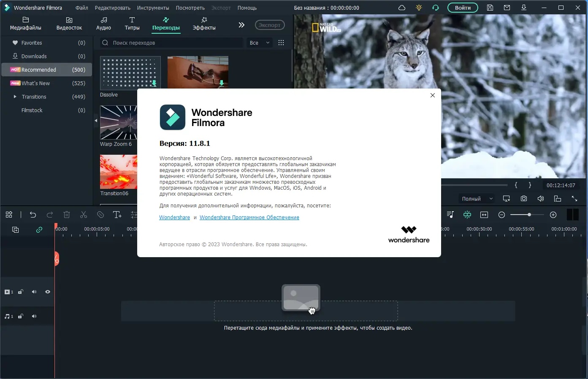Image resolution: width=588 pixels, height=379 pixels.
Task: Open the What's New category
Action: coord(46,83)
